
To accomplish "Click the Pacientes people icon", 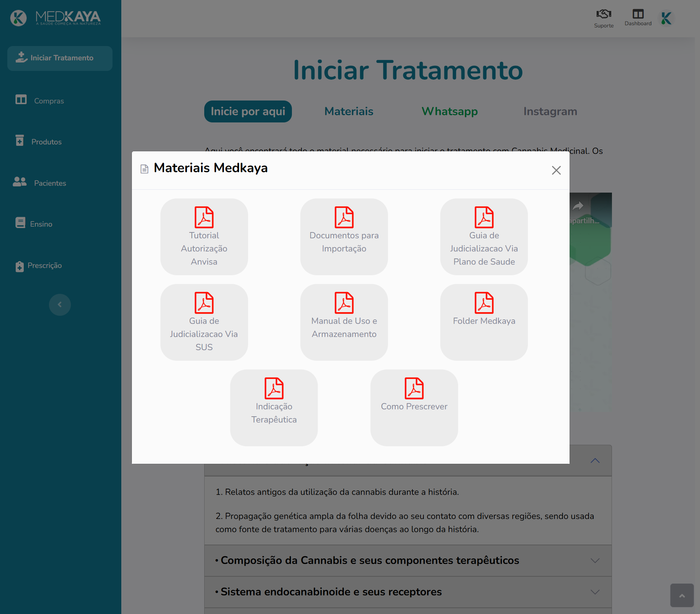I will tap(20, 182).
